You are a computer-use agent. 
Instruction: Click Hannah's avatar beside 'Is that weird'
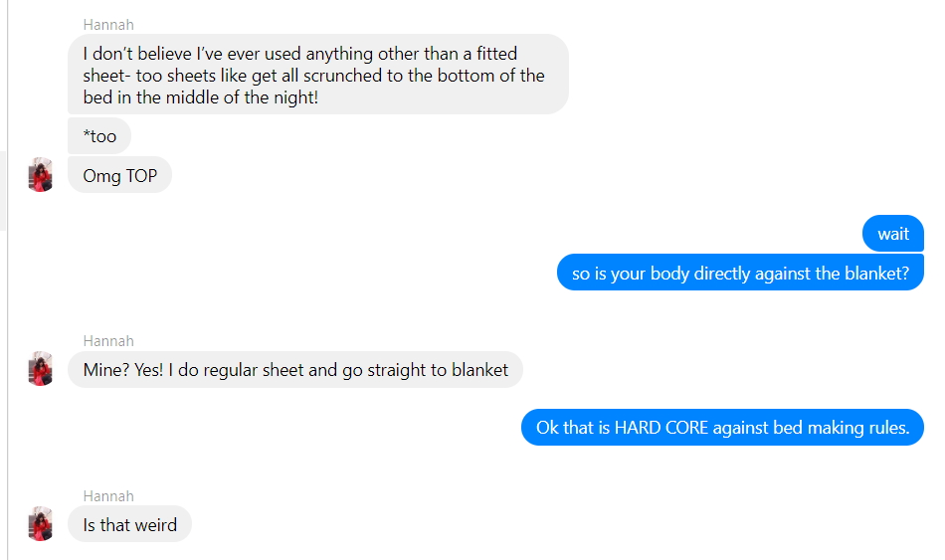click(41, 523)
